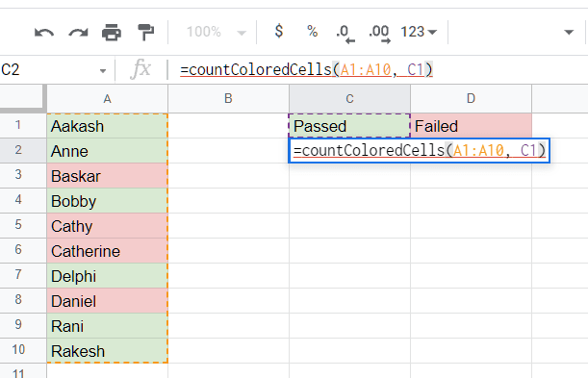Viewport: 588px width, 378px height.
Task: Open the font dropdown arrow at toolbar right
Action: coord(569,32)
